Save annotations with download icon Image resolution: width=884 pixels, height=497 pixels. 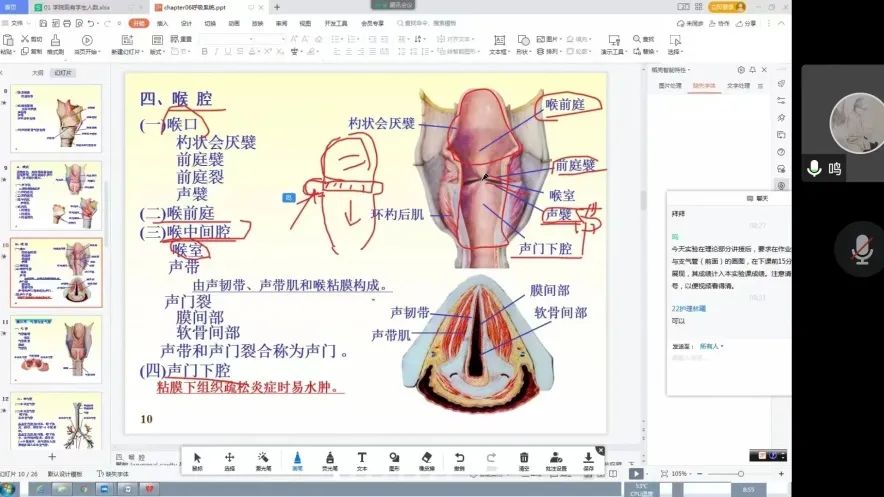(x=588, y=460)
